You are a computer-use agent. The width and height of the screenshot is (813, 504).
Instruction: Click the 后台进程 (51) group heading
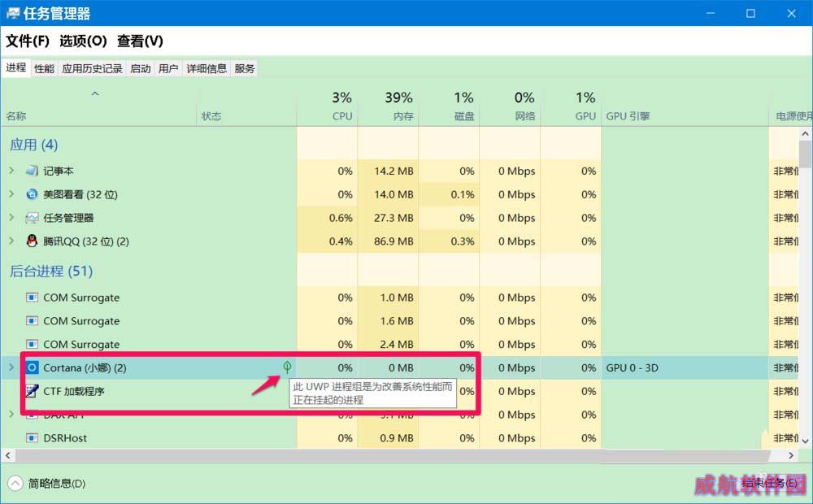[x=51, y=272]
